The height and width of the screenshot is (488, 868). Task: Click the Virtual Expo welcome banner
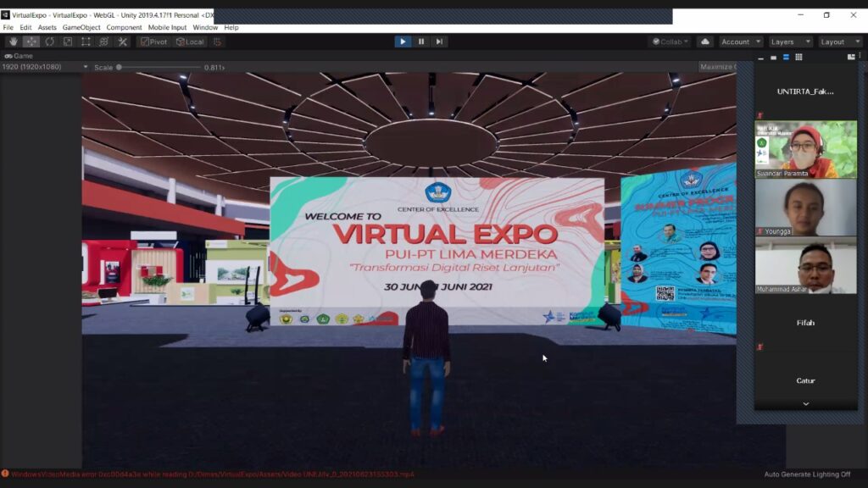[x=437, y=251]
